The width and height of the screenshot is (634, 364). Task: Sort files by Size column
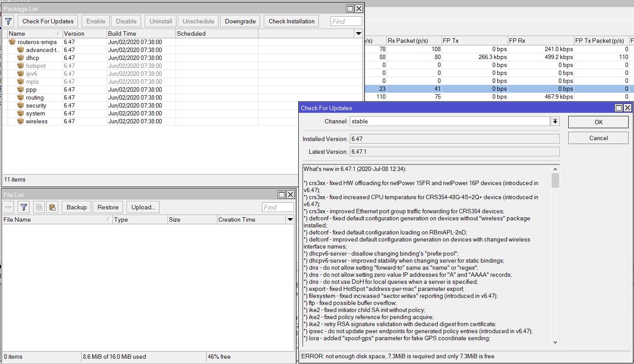tap(192, 219)
